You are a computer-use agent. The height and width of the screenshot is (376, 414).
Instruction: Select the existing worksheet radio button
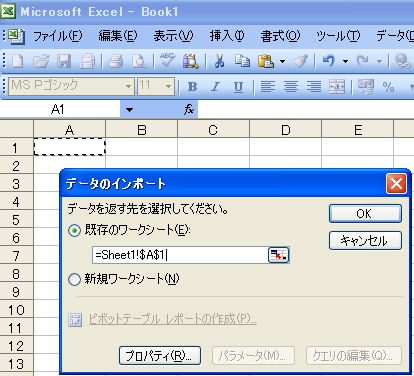pos(74,230)
